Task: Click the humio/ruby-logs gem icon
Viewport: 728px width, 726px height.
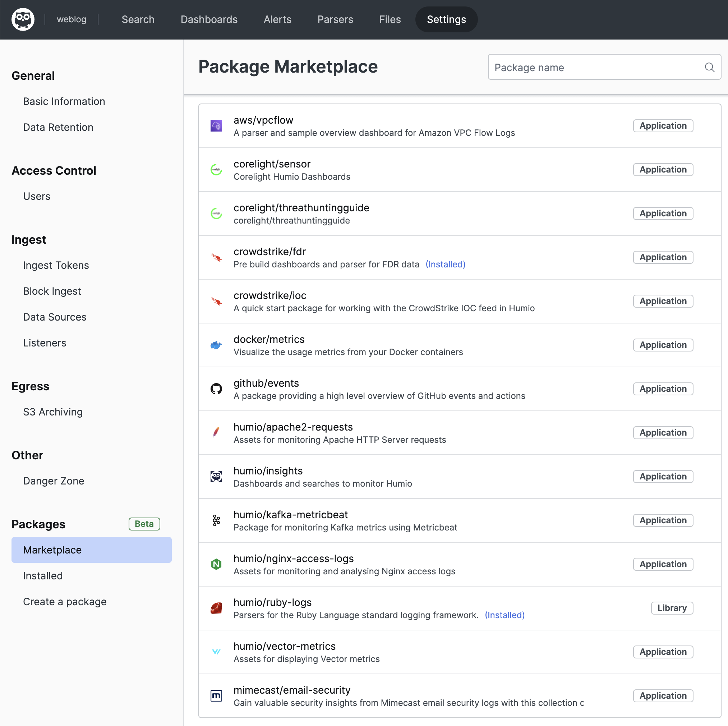Action: coord(216,608)
